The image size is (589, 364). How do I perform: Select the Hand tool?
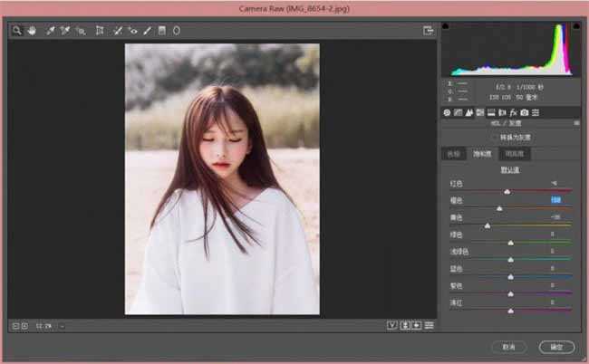click(x=32, y=31)
